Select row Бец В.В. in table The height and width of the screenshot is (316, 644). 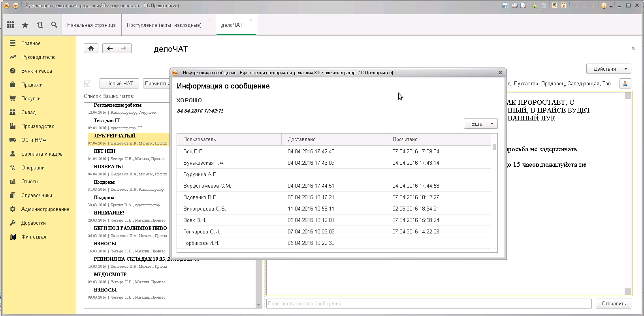click(x=334, y=151)
